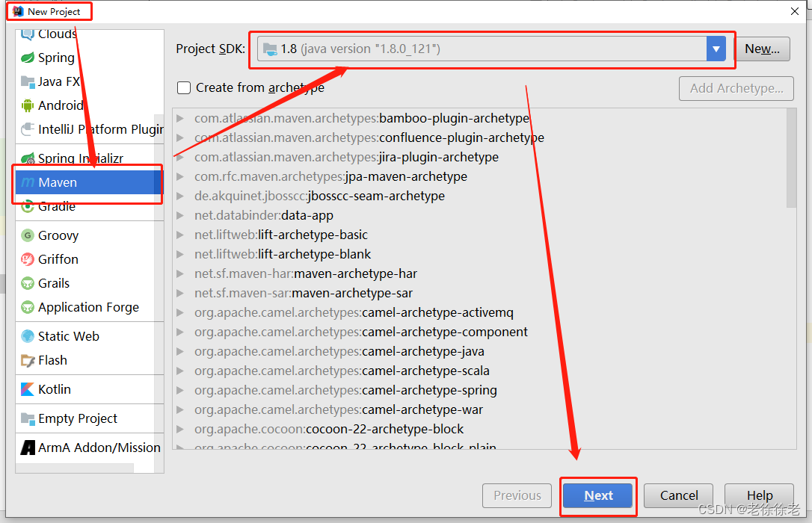
Task: Click the Static Web globe icon
Action: coord(28,336)
